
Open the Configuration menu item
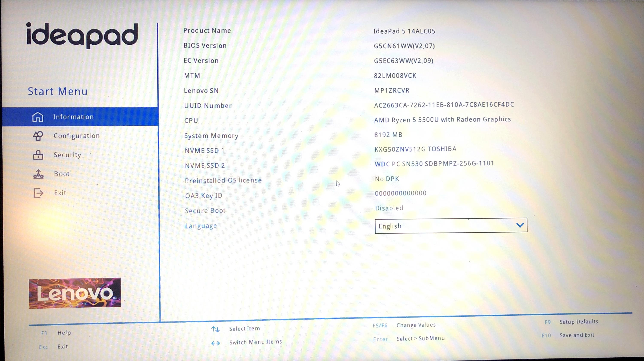(x=76, y=135)
